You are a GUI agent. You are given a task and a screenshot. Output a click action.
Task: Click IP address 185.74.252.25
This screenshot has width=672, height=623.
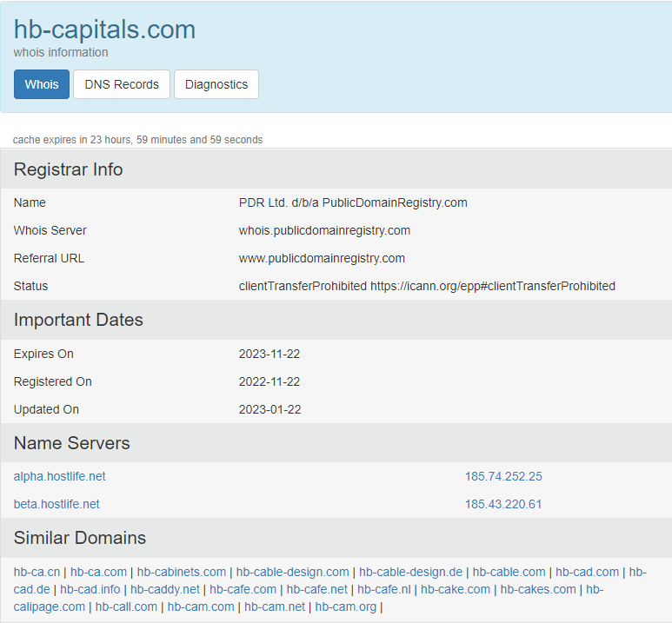click(x=503, y=476)
